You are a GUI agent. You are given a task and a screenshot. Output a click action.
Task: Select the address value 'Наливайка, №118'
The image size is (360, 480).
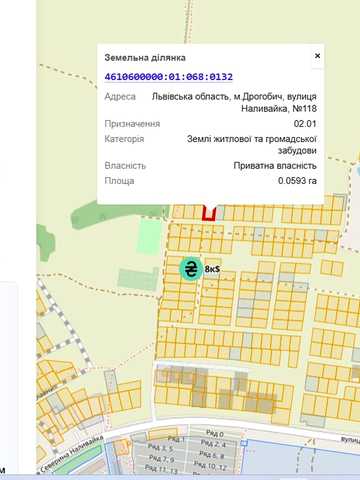click(x=279, y=109)
